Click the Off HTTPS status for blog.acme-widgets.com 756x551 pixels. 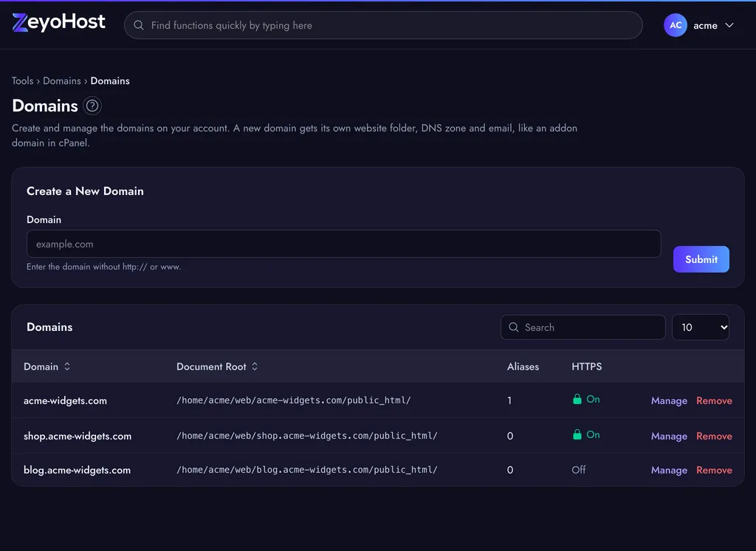click(579, 470)
